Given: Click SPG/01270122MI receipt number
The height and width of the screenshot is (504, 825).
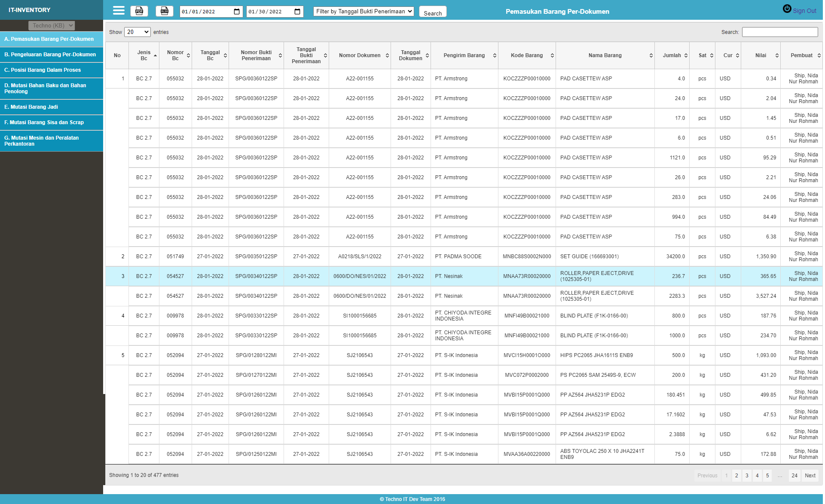Looking at the screenshot, I should 256,375.
